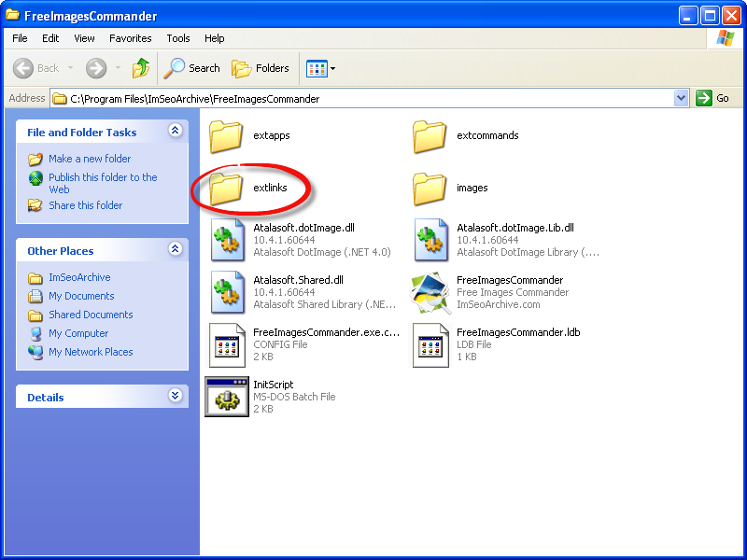The image size is (747, 560).
Task: Maximize the FreeImagesCommander window
Action: pyautogui.click(x=710, y=16)
